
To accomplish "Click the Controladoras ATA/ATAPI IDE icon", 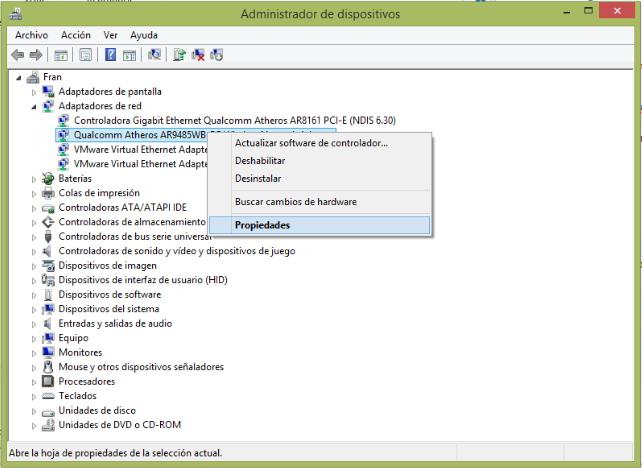I will (48, 208).
